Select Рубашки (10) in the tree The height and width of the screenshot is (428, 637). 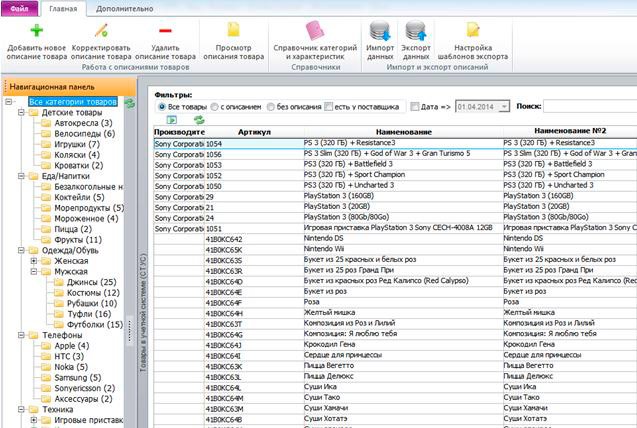[x=92, y=303]
